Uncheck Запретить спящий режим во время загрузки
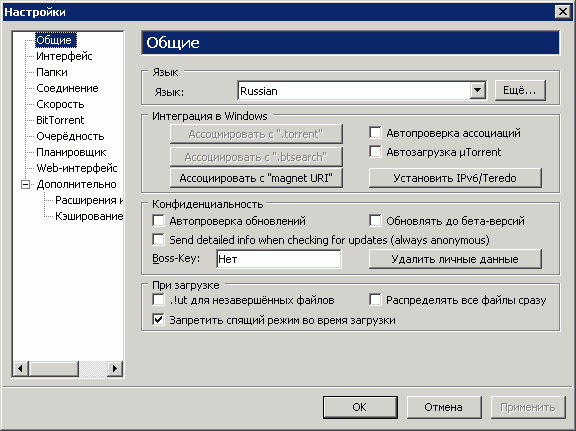Viewport: 576px width, 431px height. point(158,319)
